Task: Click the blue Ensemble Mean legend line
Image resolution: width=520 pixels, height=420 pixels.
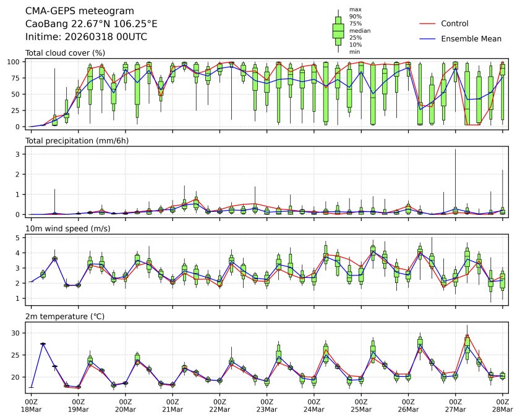Action: pyautogui.click(x=427, y=38)
